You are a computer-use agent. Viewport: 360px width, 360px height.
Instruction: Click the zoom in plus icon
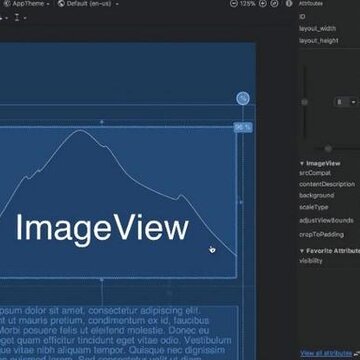(263, 4)
